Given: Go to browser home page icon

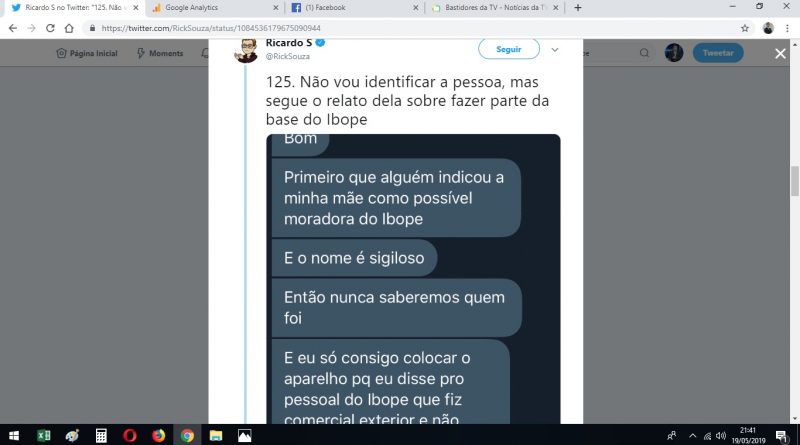Looking at the screenshot, I should click(x=69, y=28).
